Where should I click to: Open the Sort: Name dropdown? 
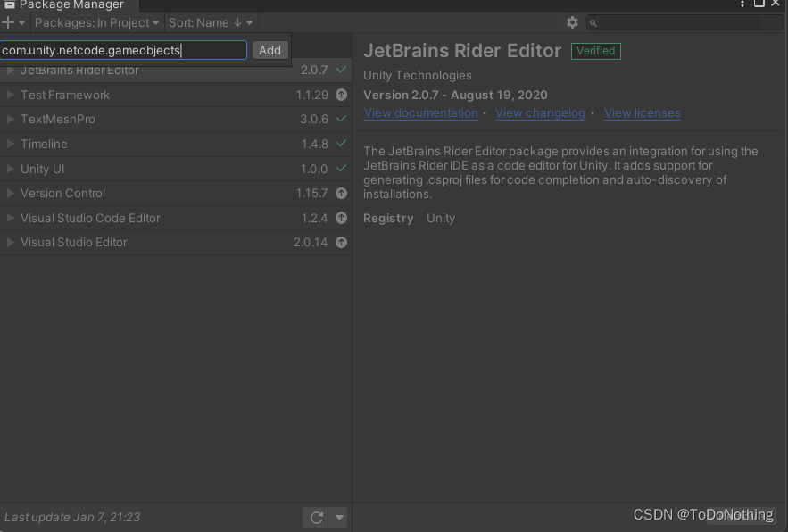[211, 22]
